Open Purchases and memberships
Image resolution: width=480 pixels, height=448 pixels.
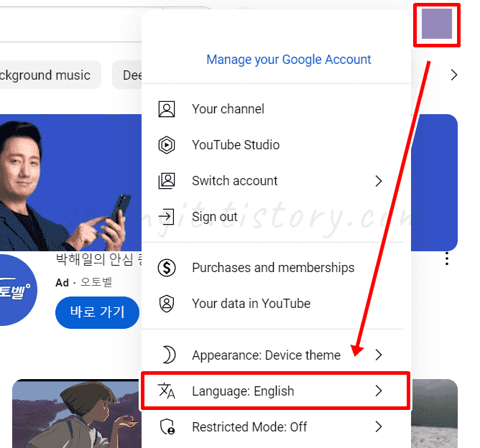point(276,268)
